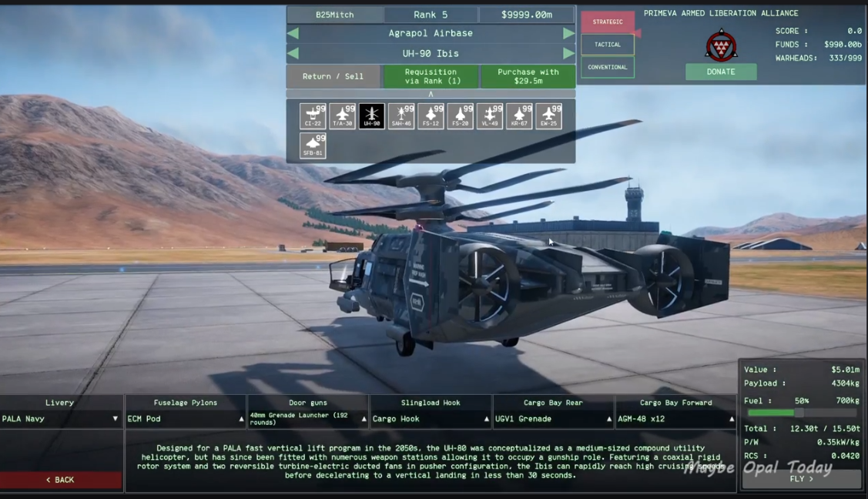Click the UH-90 Ibis aircraft name
The image size is (868, 499).
tap(431, 54)
